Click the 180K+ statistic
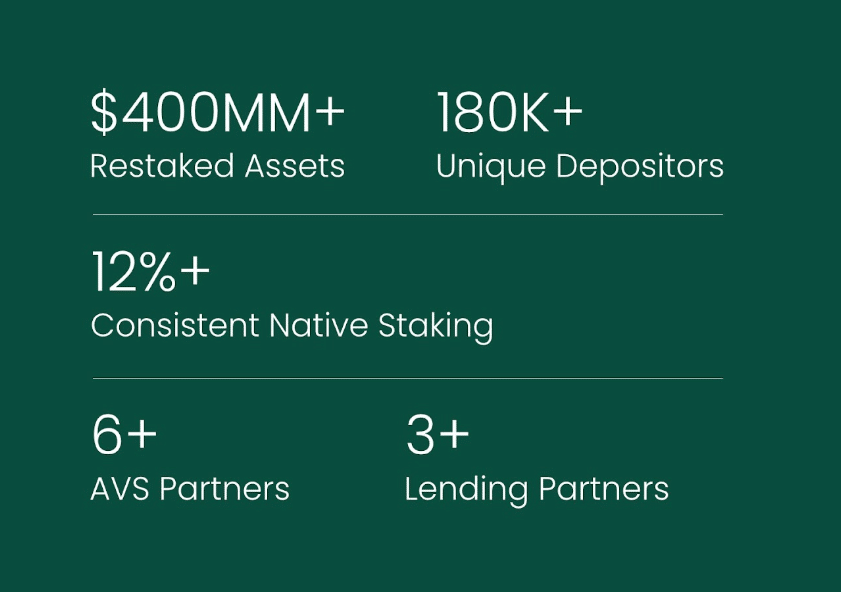The height and width of the screenshot is (592, 841). [510, 113]
